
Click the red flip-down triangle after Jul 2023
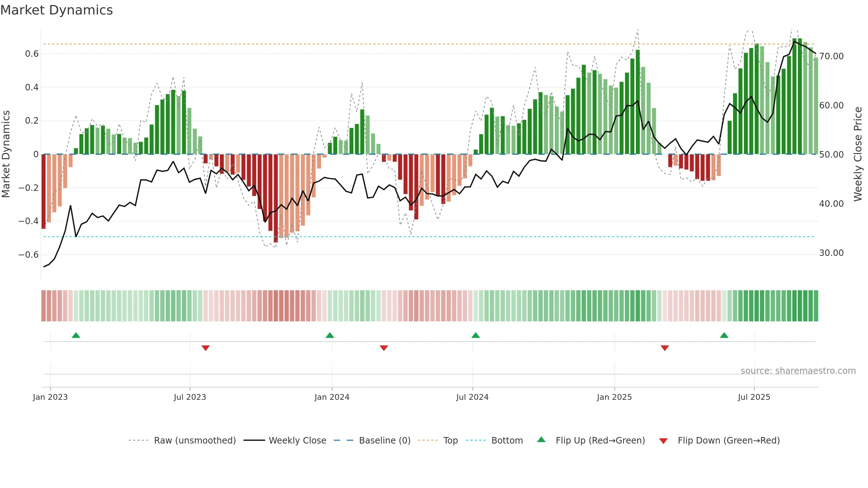coord(205,348)
